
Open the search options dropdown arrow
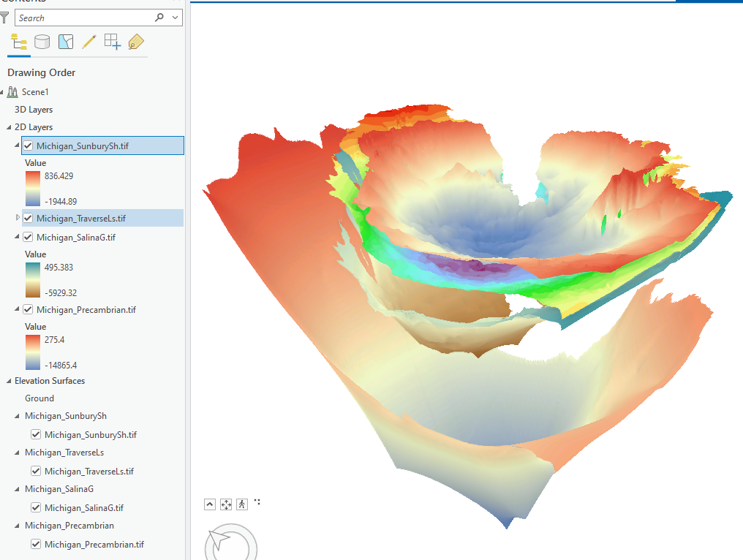176,18
